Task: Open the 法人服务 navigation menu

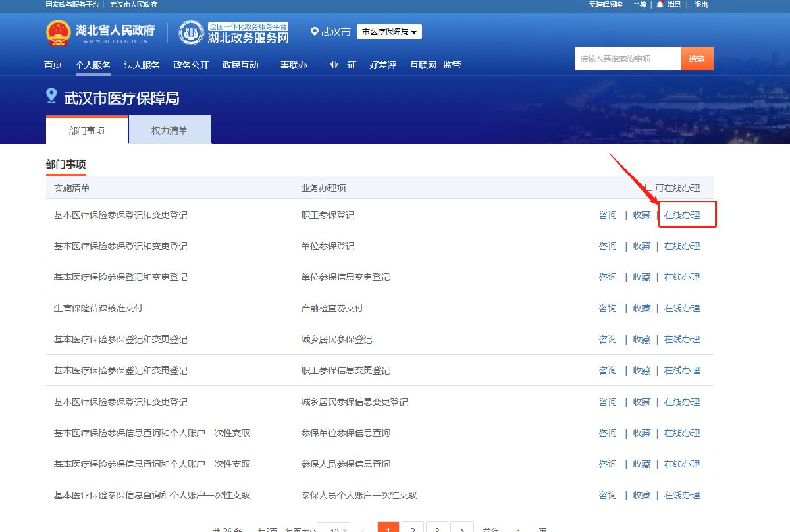Action: tap(142, 65)
